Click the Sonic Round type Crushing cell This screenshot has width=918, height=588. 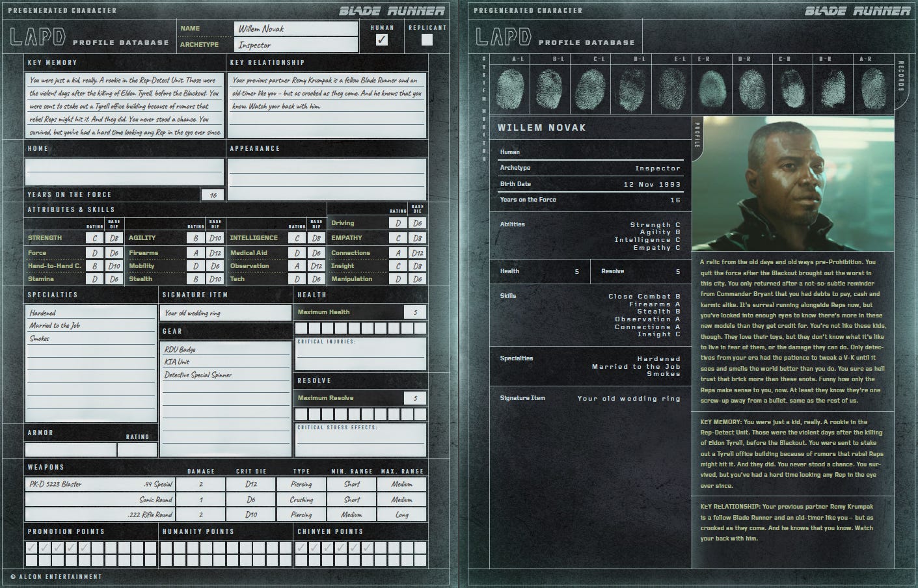pyautogui.click(x=301, y=500)
